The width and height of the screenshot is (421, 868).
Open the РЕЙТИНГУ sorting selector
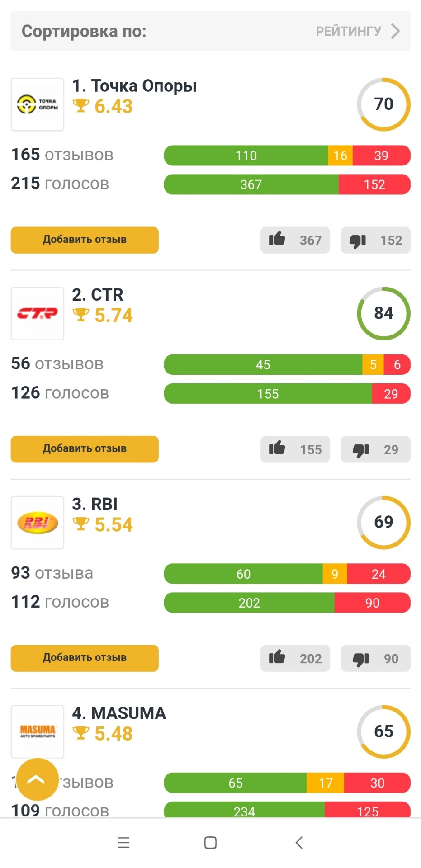click(348, 31)
